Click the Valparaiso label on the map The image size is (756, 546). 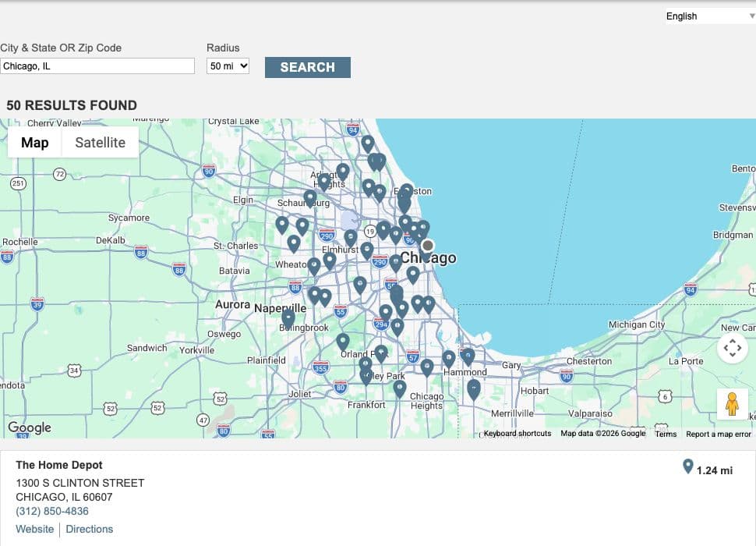[590, 413]
